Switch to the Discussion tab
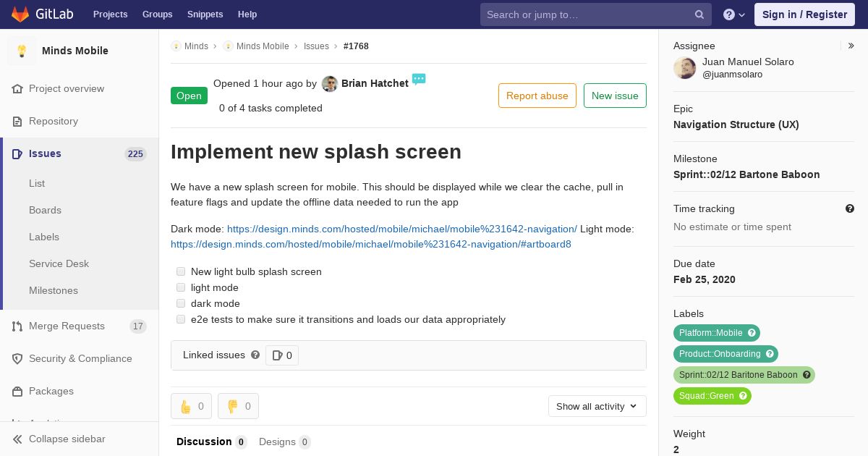This screenshot has height=456, width=868. pyautogui.click(x=212, y=442)
